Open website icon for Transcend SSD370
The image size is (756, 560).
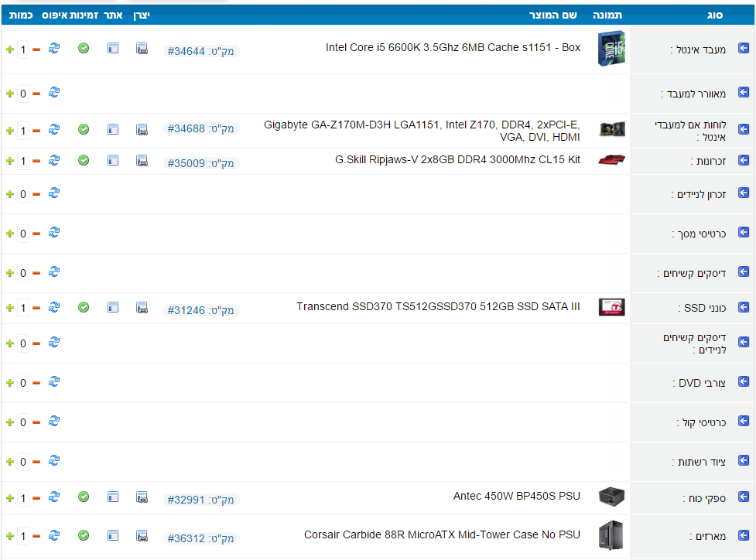pyautogui.click(x=113, y=307)
